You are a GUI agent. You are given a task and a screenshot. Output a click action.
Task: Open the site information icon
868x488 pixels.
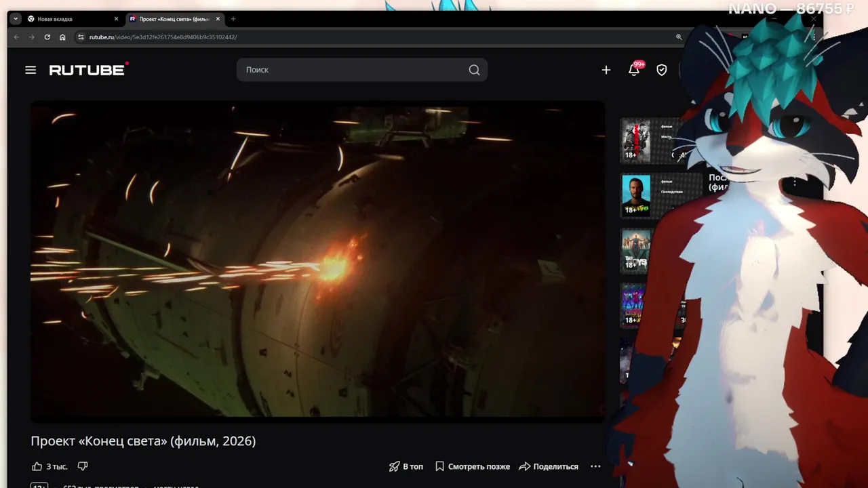(x=81, y=37)
